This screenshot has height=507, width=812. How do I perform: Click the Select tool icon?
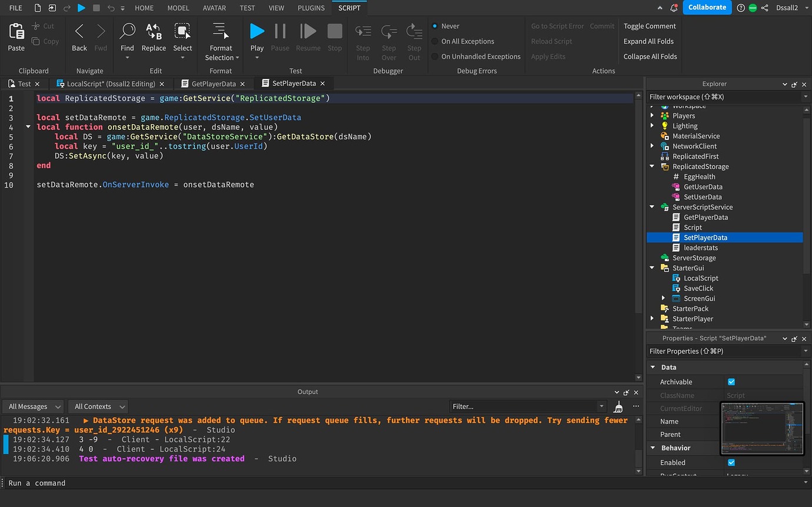click(182, 32)
